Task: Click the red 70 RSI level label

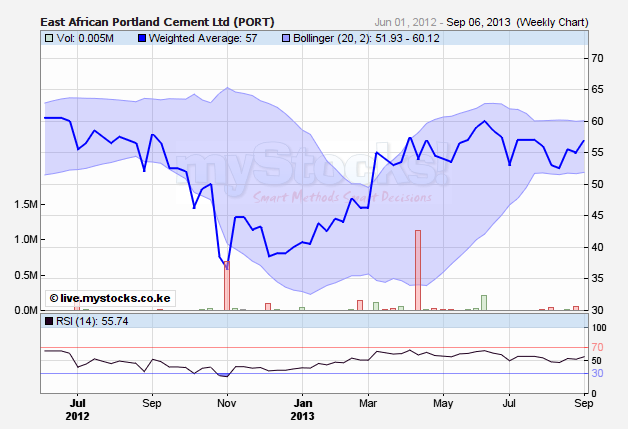Action: [597, 347]
